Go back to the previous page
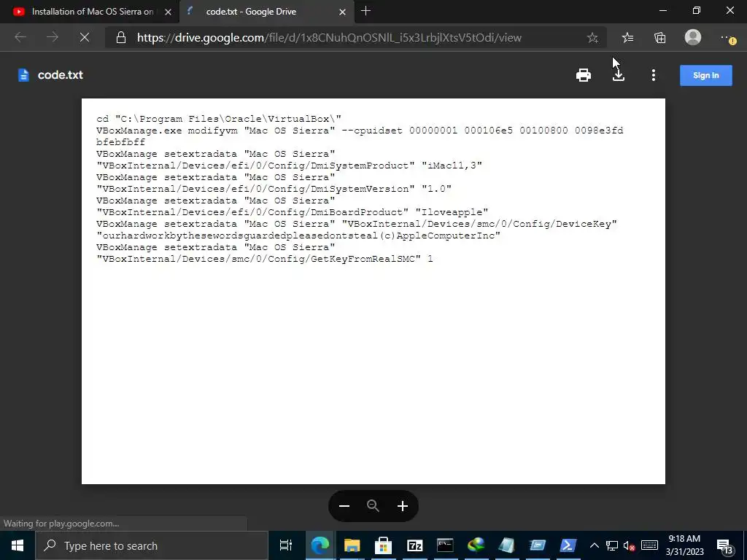Viewport: 747px width, 560px height. 20,38
